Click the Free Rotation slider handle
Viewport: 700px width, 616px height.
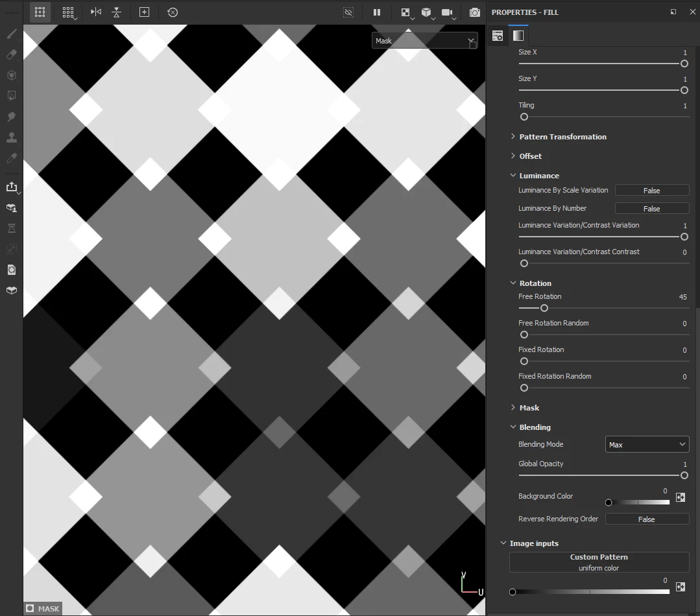544,308
